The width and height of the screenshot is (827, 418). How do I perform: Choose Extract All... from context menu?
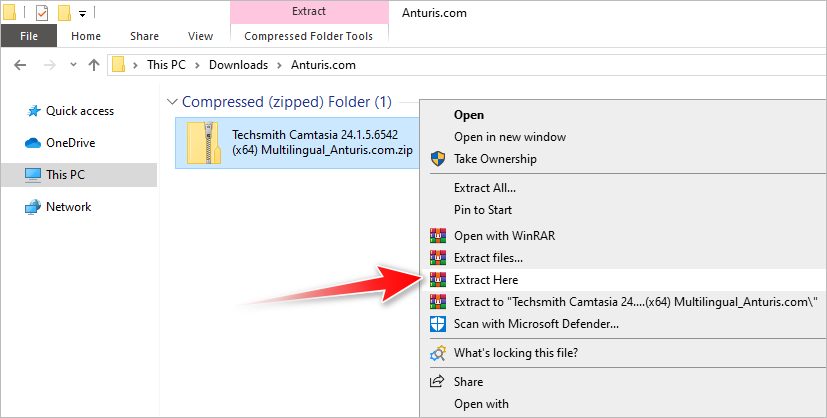tap(484, 187)
